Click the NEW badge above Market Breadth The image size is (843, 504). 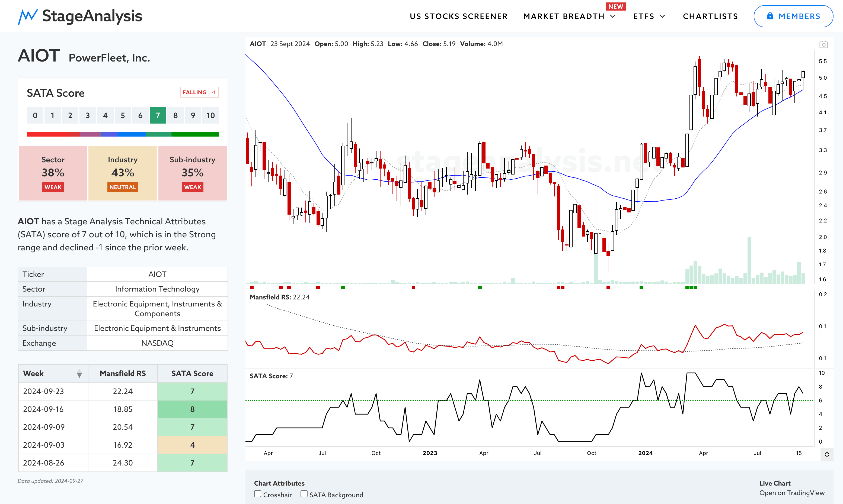tap(616, 7)
